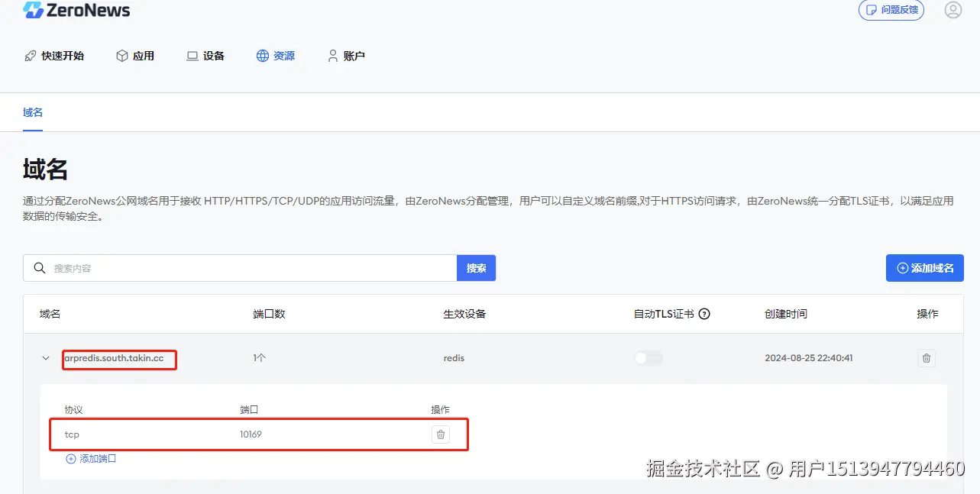Toggle automatic TLS certificate switch
The width and height of the screenshot is (980, 494).
click(x=648, y=358)
